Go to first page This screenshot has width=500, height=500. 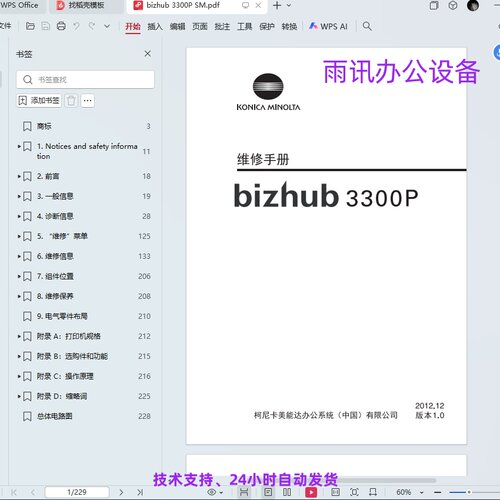coord(14,492)
